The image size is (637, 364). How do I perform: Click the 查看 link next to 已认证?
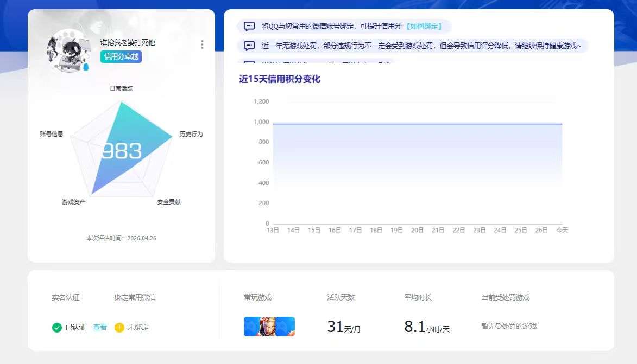99,328
